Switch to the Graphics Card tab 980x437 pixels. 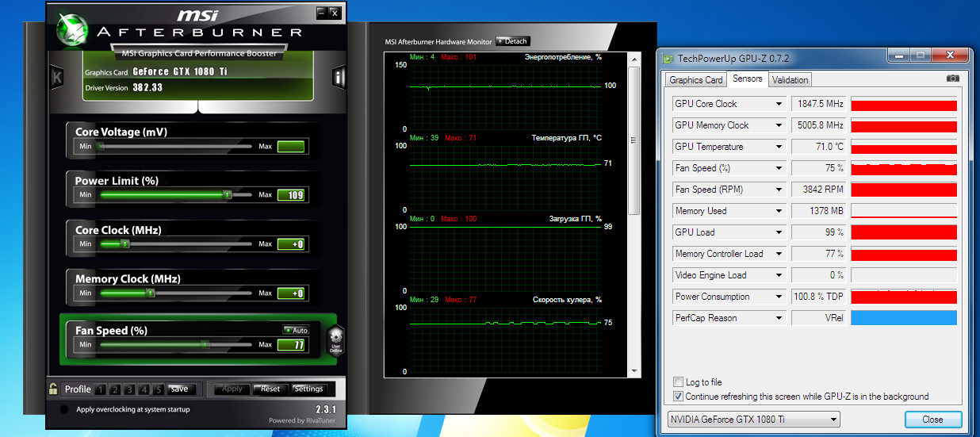695,80
